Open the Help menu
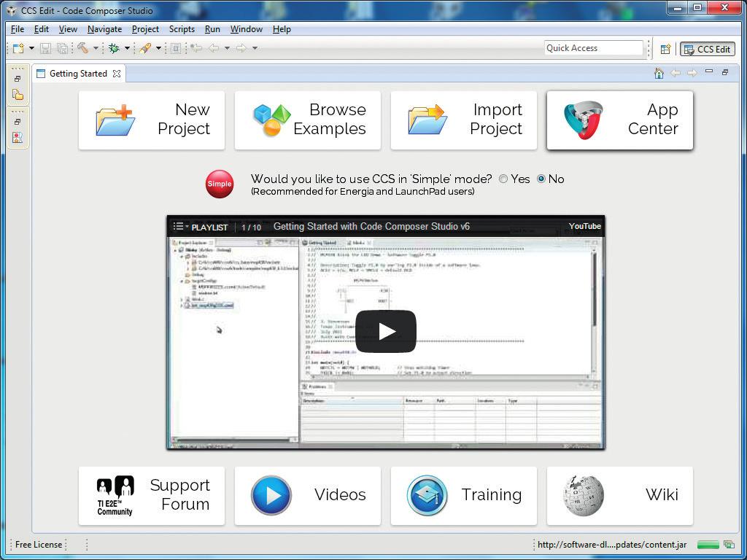747x560 pixels. [282, 29]
